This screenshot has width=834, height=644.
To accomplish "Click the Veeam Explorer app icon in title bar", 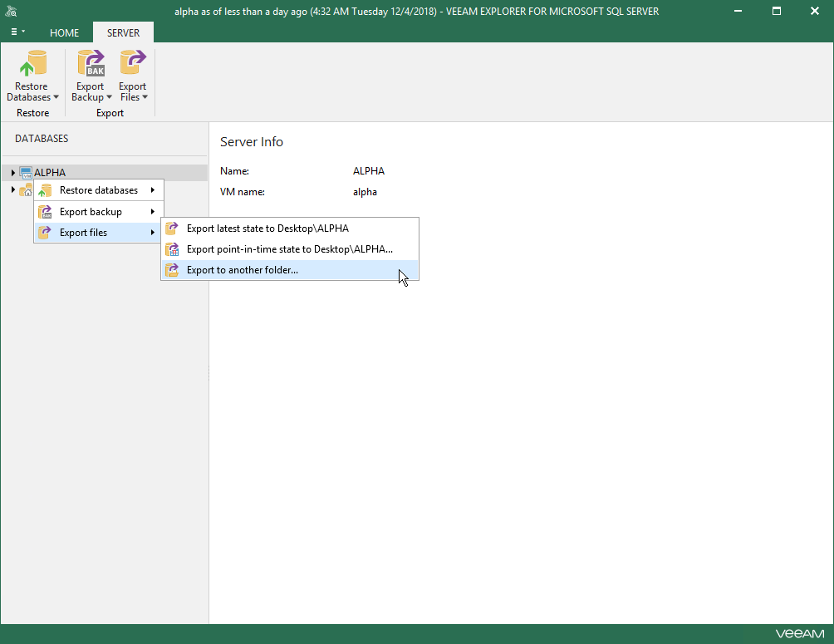I will (x=11, y=11).
